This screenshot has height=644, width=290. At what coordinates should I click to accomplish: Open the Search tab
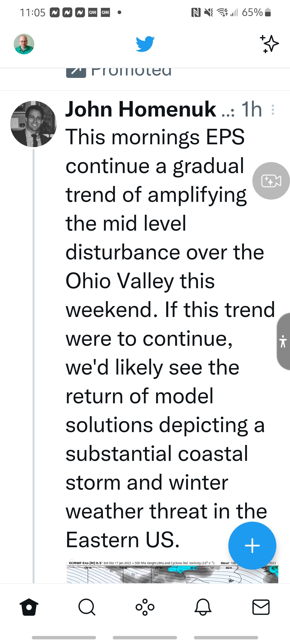tap(87, 607)
